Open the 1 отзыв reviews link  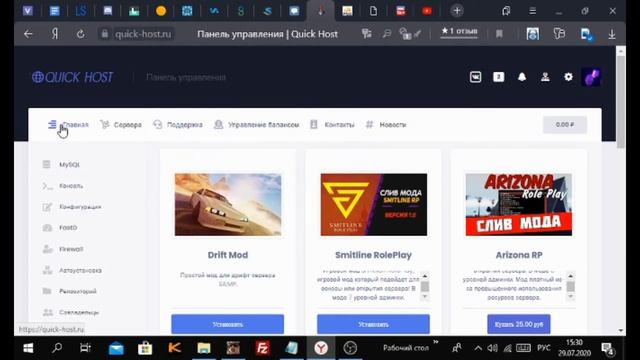tap(459, 31)
